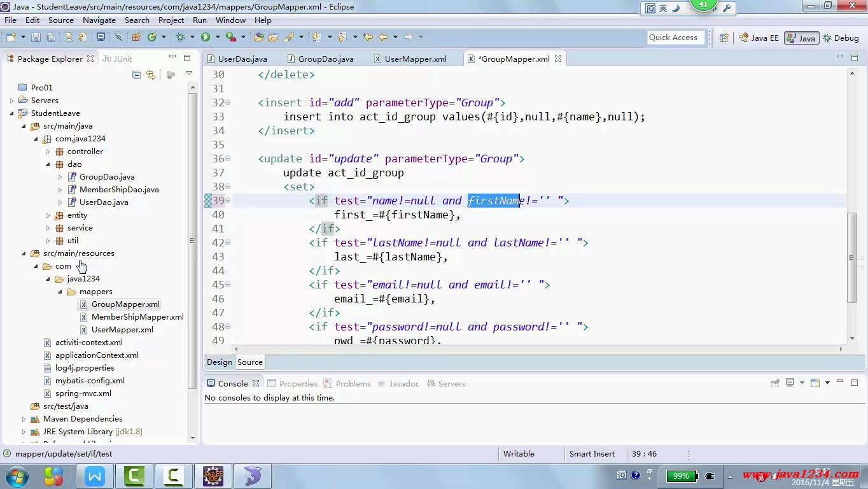The image size is (868, 489).
Task: Click the editor vertical scrollbar thumb
Action: [851, 257]
